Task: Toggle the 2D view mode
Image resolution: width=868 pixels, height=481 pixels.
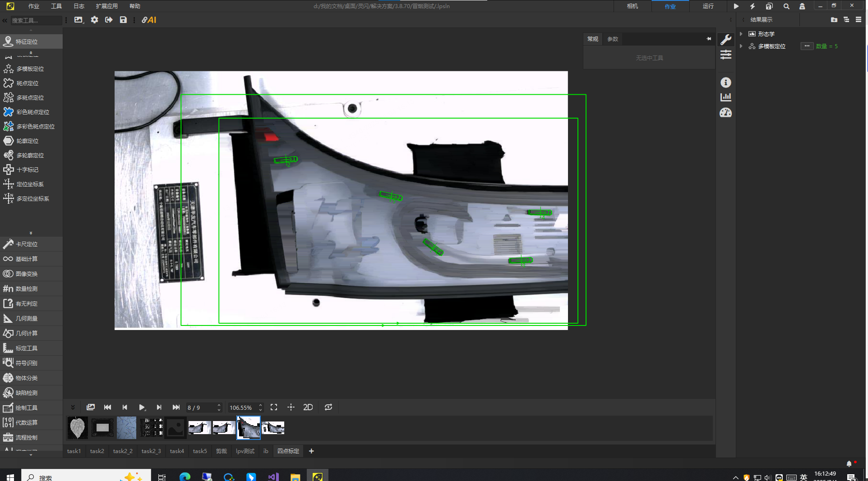Action: (308, 408)
